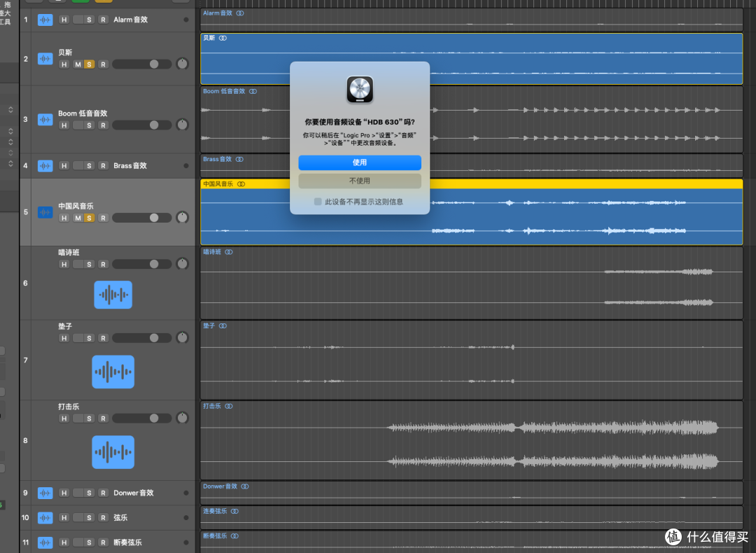
Task: Click the volume slider on the 打击乐 track
Action: coord(141,419)
